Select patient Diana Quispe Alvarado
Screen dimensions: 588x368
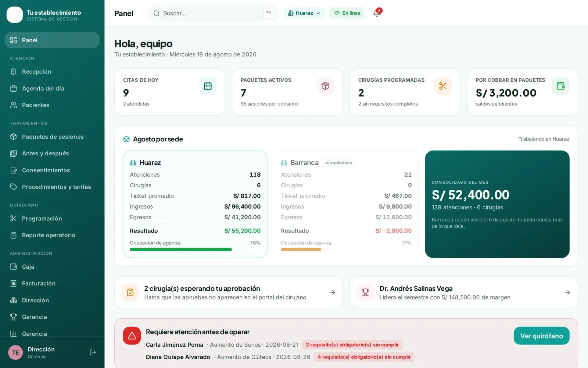coord(178,357)
